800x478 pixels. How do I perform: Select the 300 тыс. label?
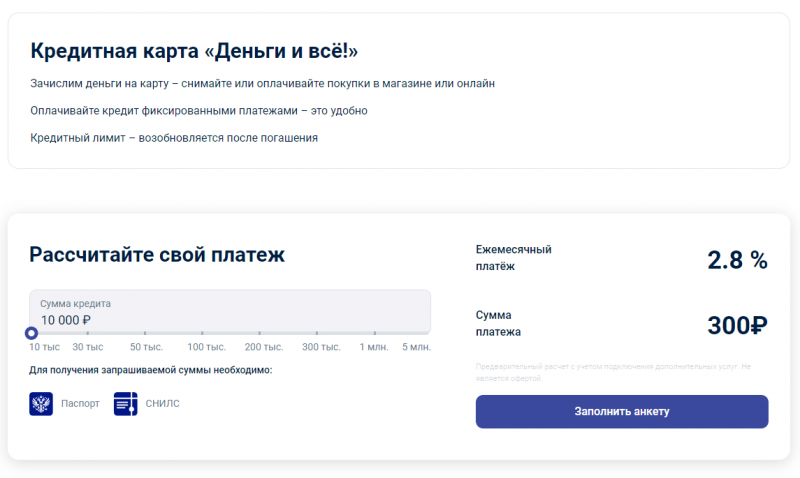(321, 347)
